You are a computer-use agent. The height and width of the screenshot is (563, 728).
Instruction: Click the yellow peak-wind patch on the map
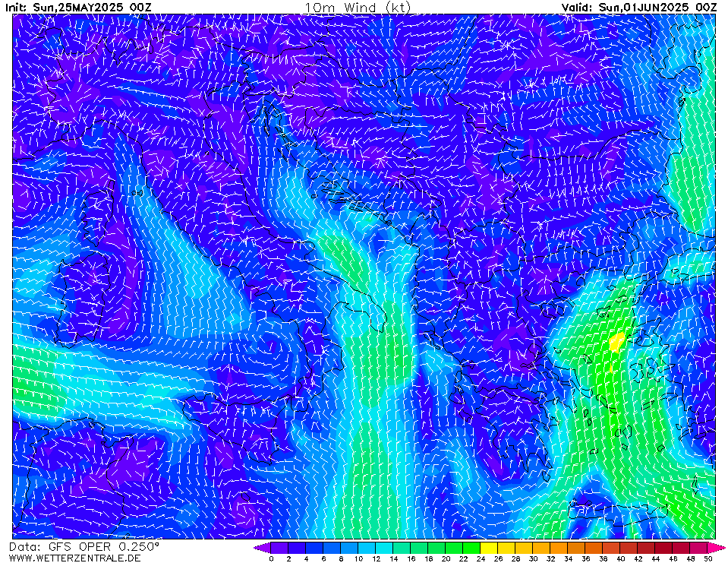(617, 342)
